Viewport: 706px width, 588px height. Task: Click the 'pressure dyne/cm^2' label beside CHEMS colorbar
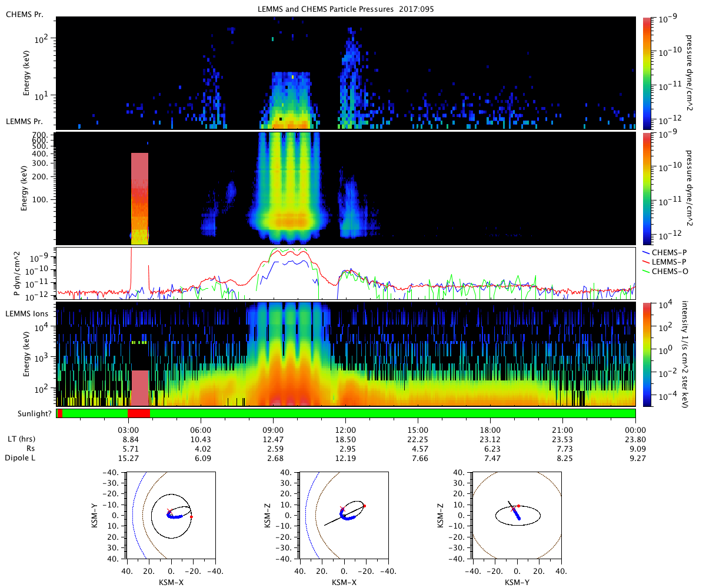tap(691, 73)
